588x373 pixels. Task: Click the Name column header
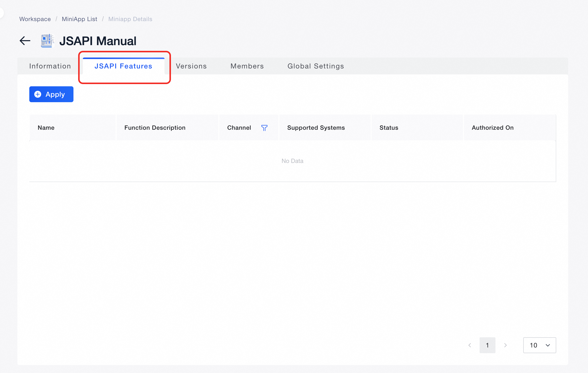pos(46,128)
